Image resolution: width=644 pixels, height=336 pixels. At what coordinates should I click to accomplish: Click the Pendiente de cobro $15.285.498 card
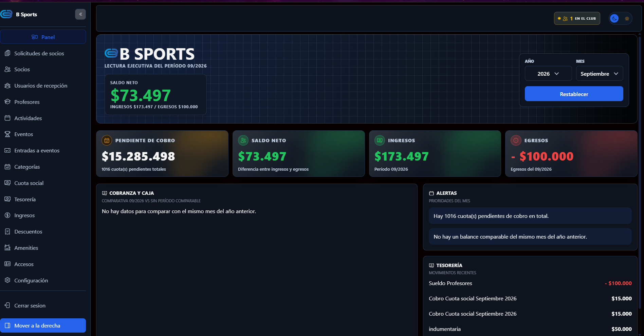coord(162,153)
